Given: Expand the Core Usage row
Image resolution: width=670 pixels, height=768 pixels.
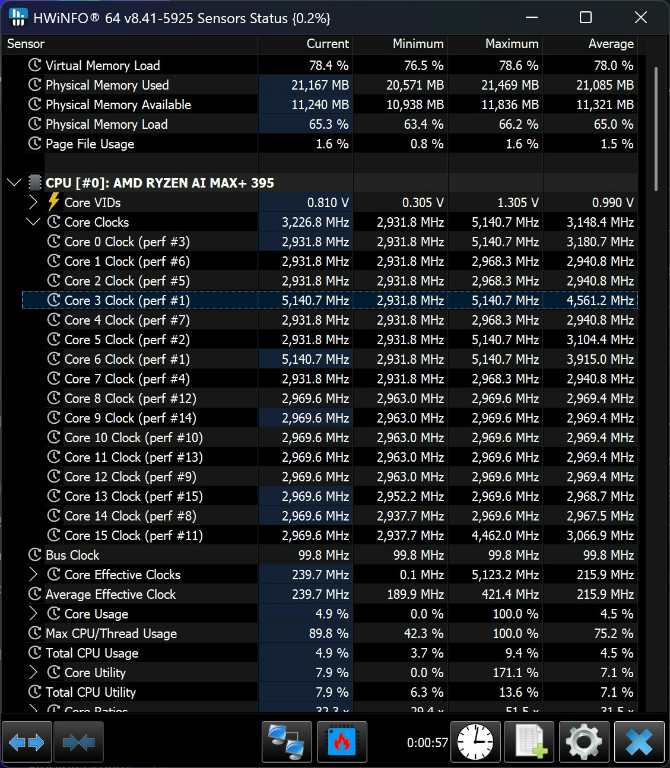Looking at the screenshot, I should 33,614.
